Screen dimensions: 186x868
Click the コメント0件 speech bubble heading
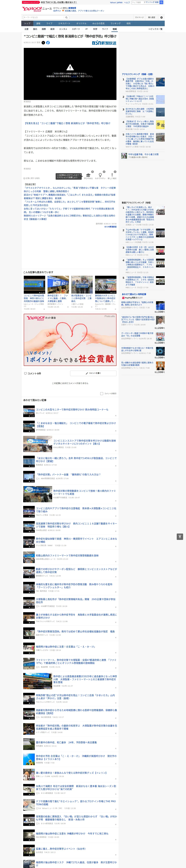click(x=32, y=373)
